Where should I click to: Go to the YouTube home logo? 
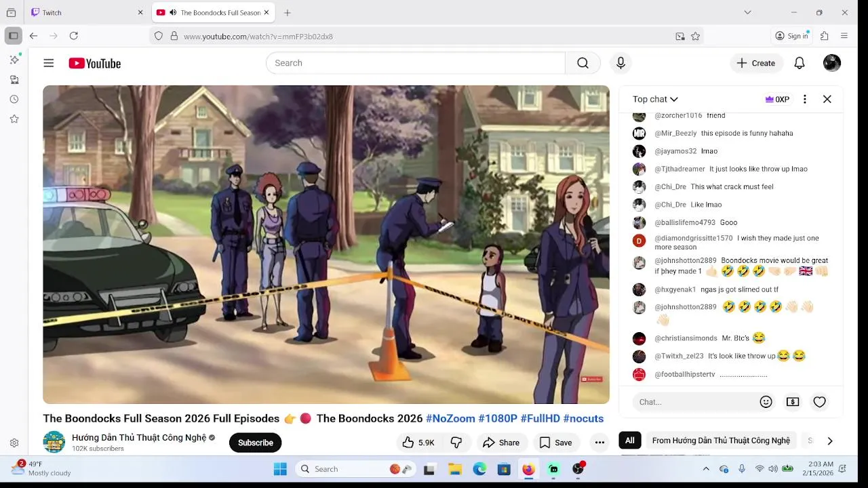94,63
